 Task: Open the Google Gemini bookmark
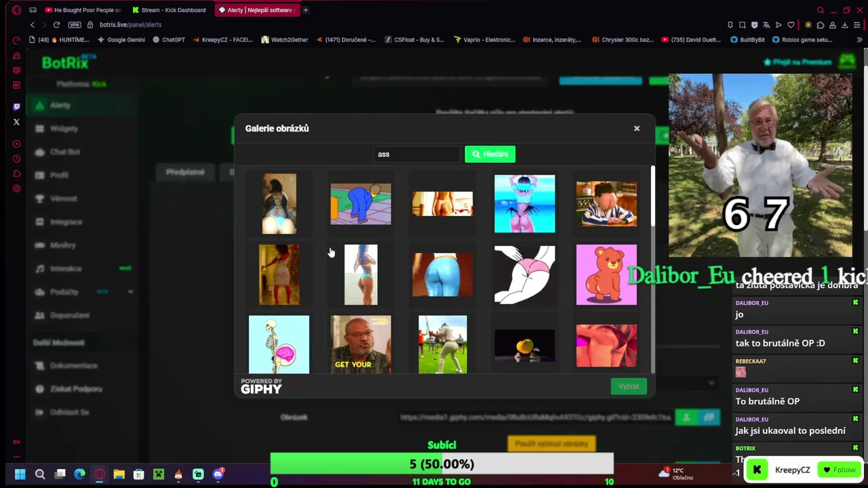tap(121, 40)
